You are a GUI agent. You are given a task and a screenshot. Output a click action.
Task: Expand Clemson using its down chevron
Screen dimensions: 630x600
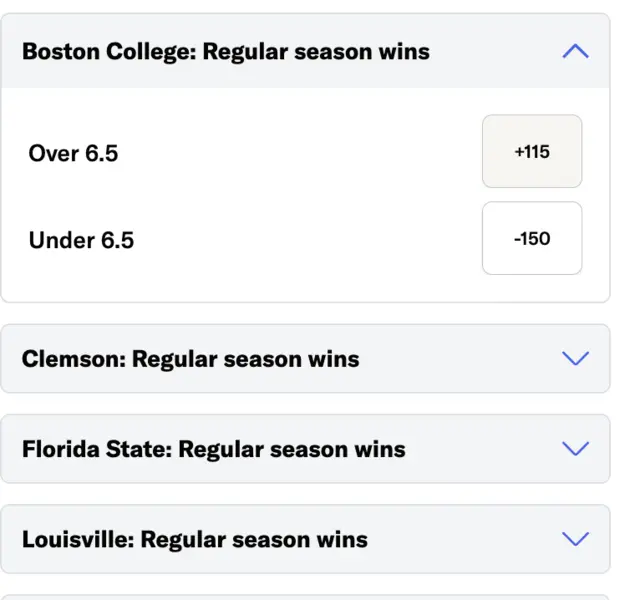click(575, 358)
